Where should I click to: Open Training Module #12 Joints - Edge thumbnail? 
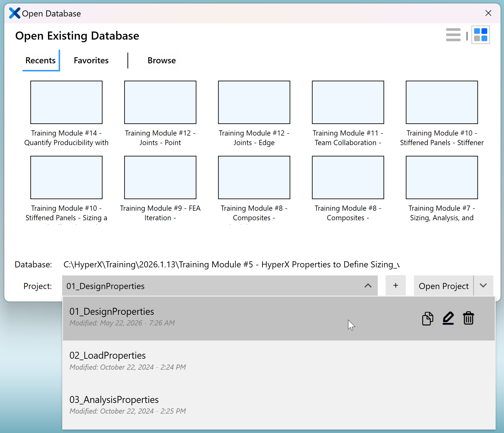point(254,102)
